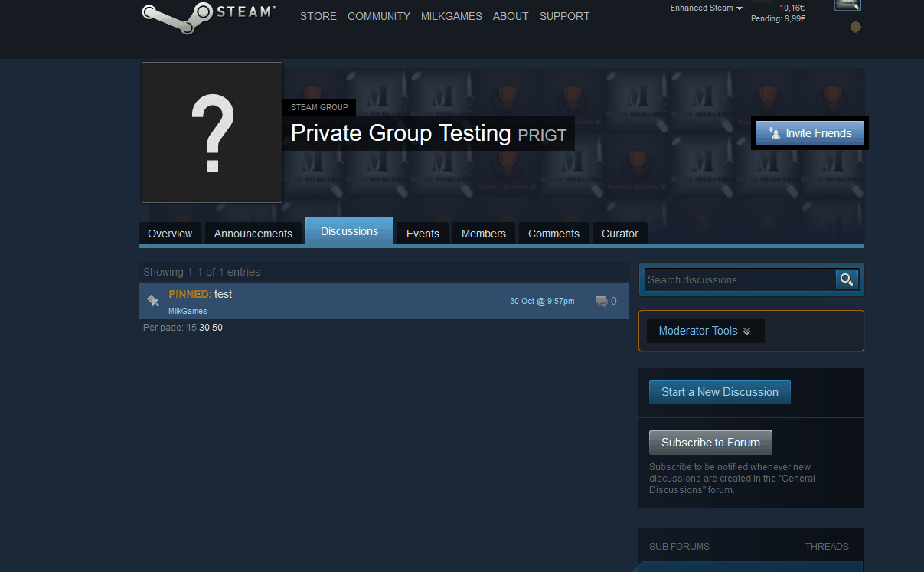Open the Events tab
Viewport: 924px width, 572px height.
click(423, 234)
